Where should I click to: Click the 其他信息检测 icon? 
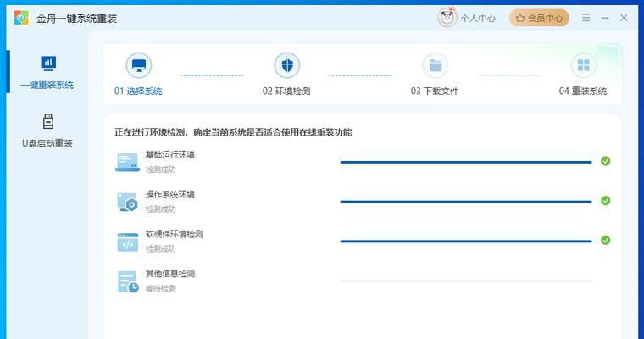tap(127, 281)
